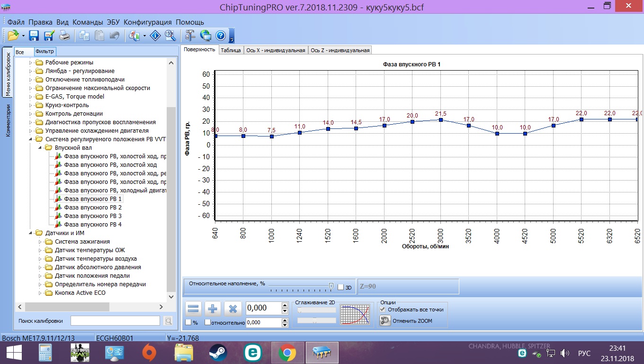The width and height of the screenshot is (644, 364).
Task: Open the Calculator taskbar icon
Action: (45, 353)
